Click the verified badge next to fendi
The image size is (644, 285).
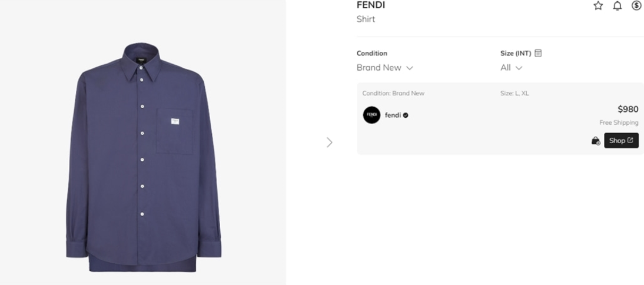406,115
